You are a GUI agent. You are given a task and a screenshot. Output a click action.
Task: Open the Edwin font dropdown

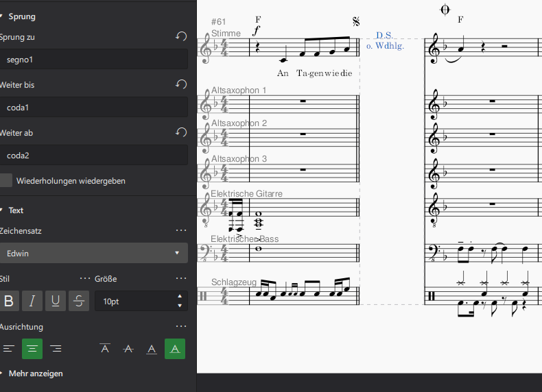(93, 253)
